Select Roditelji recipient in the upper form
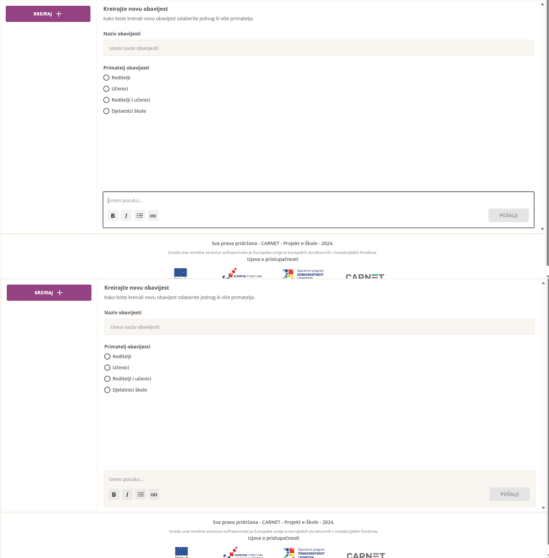 tap(106, 78)
